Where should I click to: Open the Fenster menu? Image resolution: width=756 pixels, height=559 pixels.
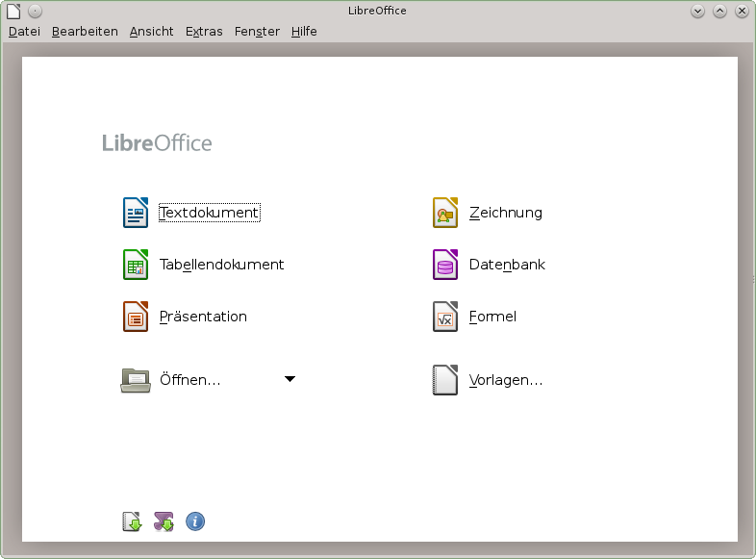pyautogui.click(x=257, y=32)
